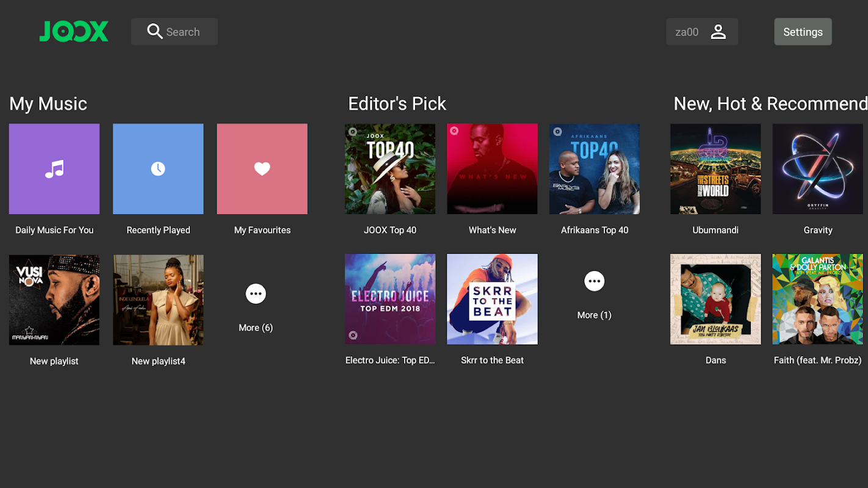Click the "Editor's Pick" section heading

[397, 104]
